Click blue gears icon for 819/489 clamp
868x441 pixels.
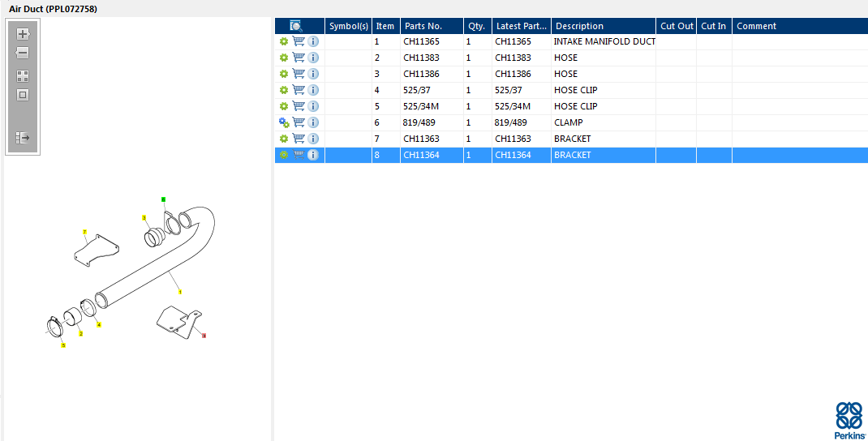tap(284, 122)
